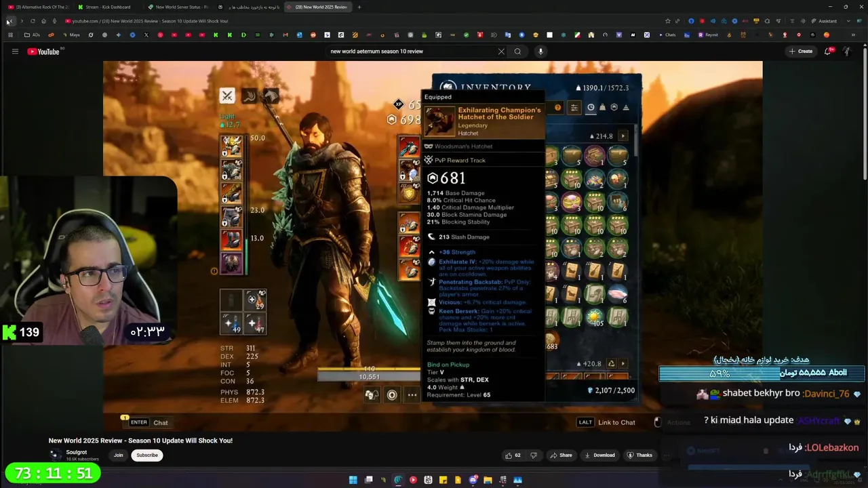Viewport: 868px width, 488px height.
Task: Sort inventory by weight icon
Action: [x=602, y=107]
